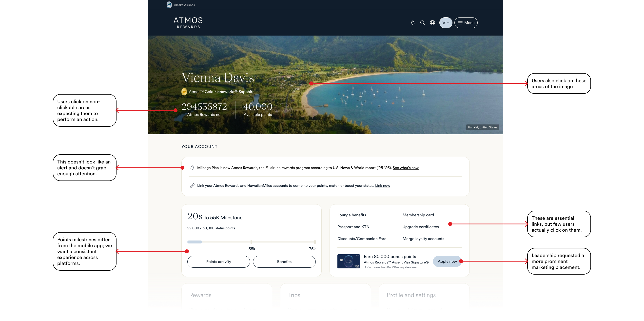Click the Atmos Visa card thumbnail
Screen dimensions: 644x321
[x=349, y=261]
